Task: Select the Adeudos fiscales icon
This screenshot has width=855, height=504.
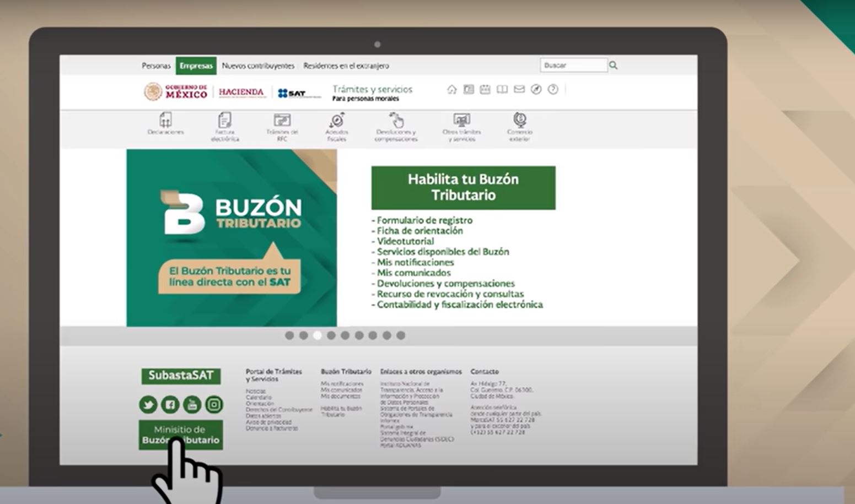Action: 337,121
